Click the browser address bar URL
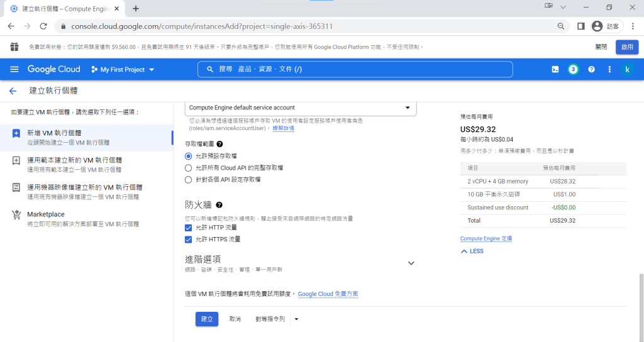The image size is (644, 342). [x=202, y=26]
